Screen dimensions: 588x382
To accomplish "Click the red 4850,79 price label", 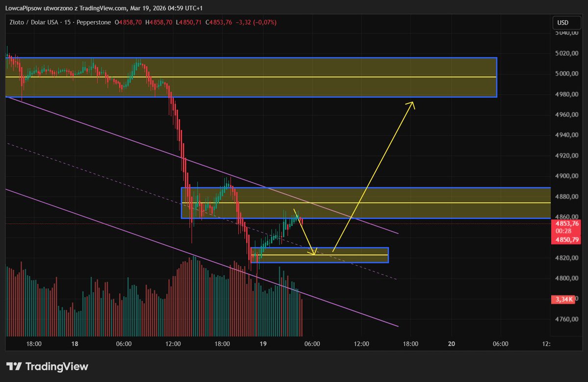I will [566, 239].
